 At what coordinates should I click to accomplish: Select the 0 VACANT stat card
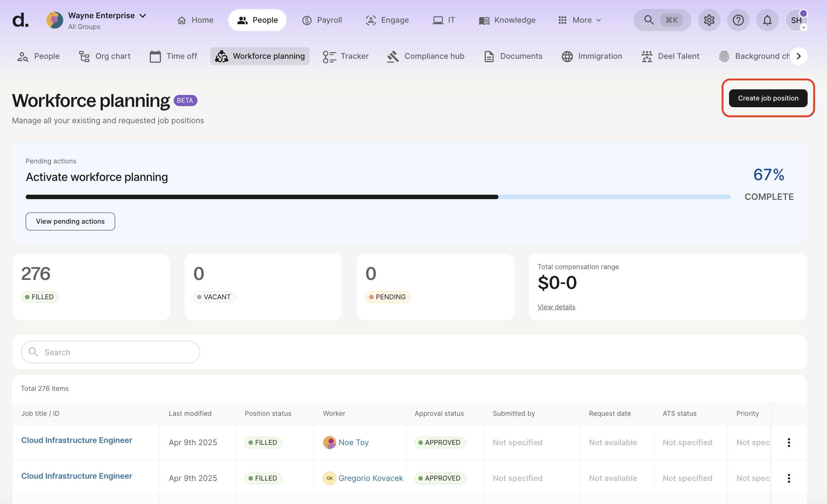(x=263, y=287)
